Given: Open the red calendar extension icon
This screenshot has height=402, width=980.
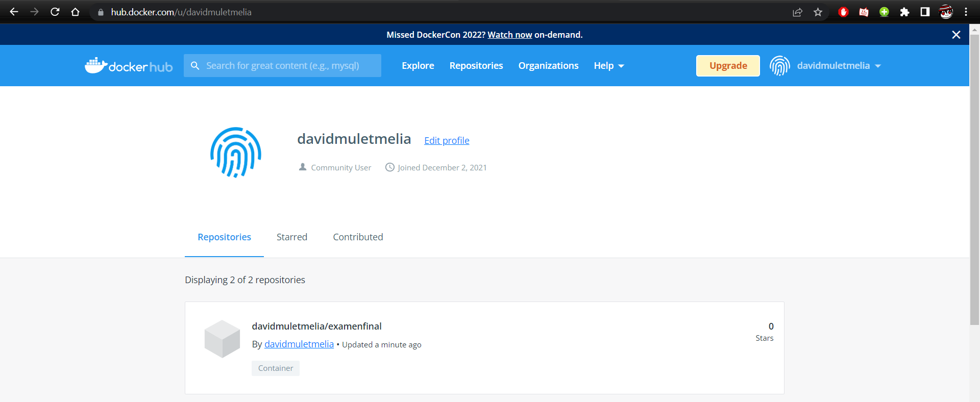Looking at the screenshot, I should [864, 12].
